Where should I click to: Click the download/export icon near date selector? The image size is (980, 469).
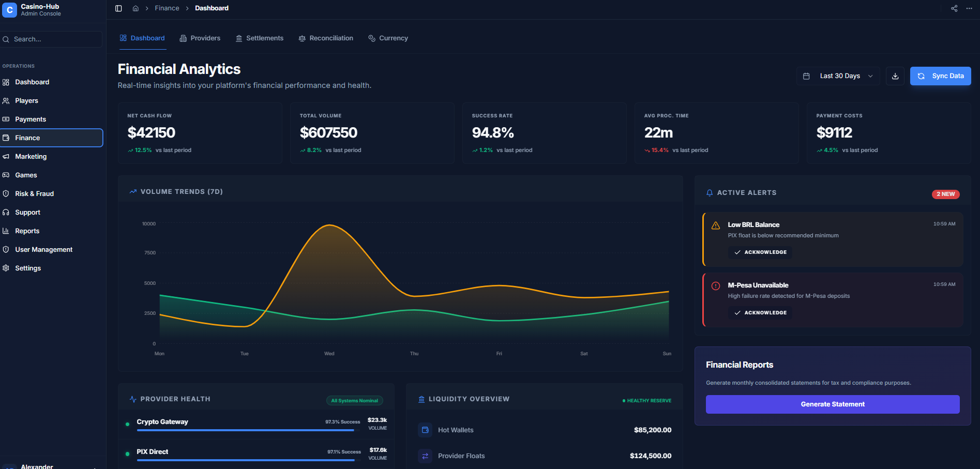point(895,76)
